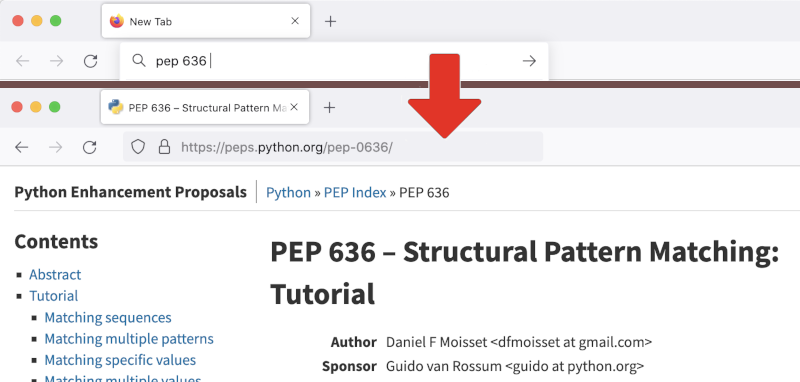800x382 pixels.
Task: Click sponsor 'Guido van Rossum' text
Action: click(444, 366)
